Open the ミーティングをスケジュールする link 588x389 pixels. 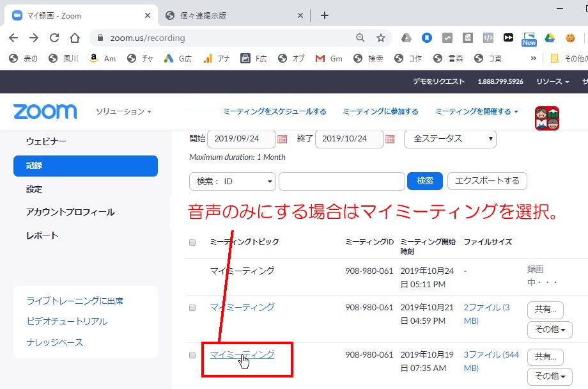(x=274, y=111)
